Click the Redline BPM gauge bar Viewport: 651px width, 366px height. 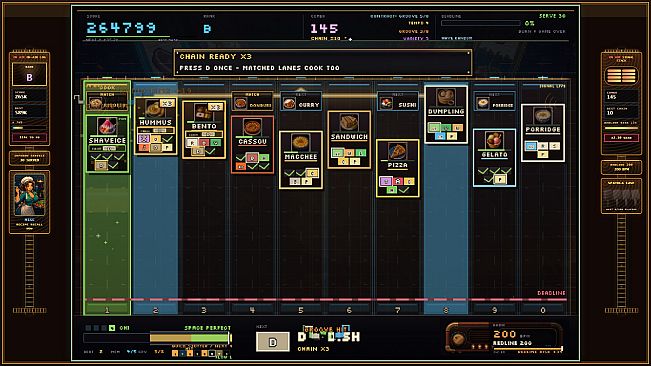[x=528, y=349]
